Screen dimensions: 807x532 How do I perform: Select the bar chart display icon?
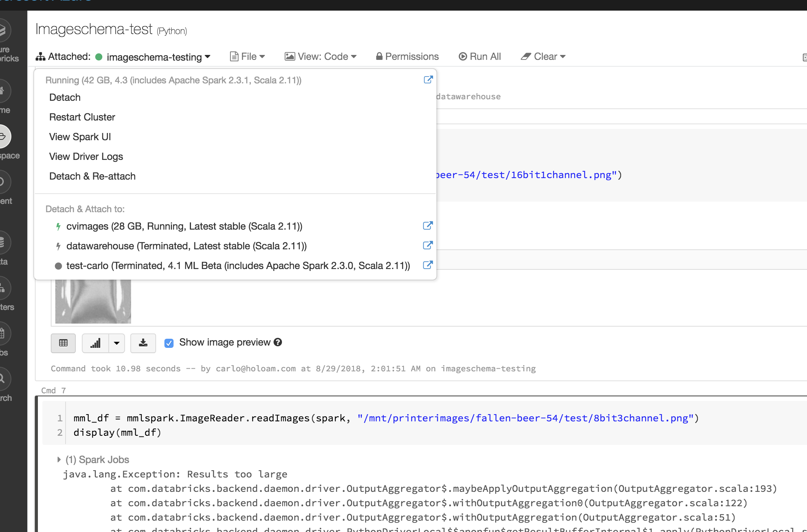tap(95, 343)
